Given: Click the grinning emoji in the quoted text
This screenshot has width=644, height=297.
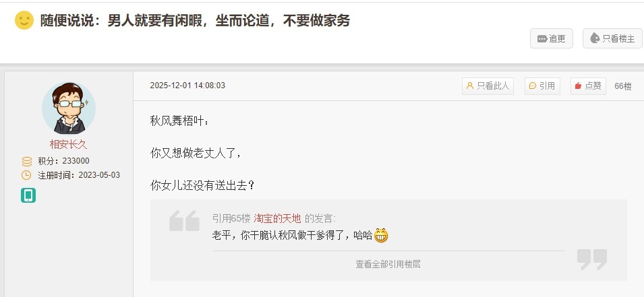Looking at the screenshot, I should (381, 236).
